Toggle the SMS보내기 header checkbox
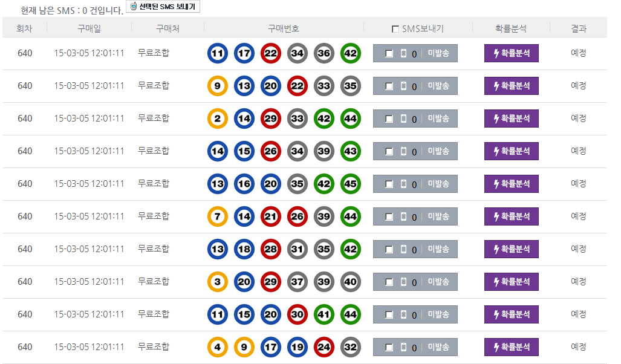This screenshot has height=364, width=621. [395, 29]
